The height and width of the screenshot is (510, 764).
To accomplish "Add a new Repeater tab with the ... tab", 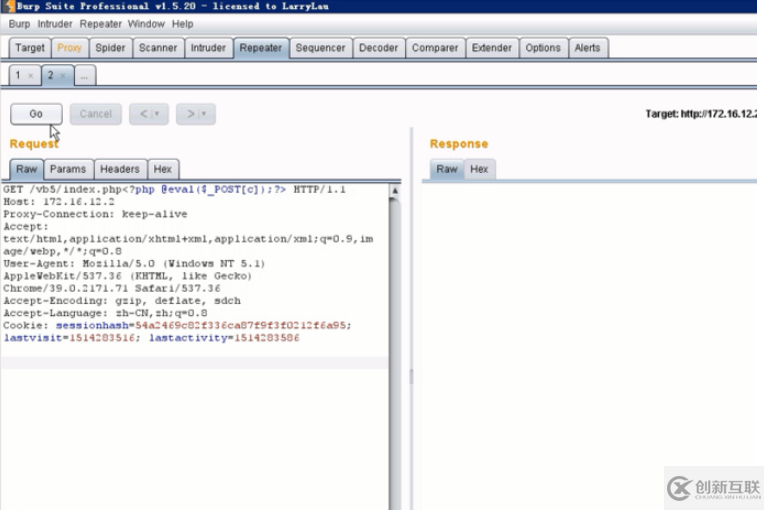I will pos(85,76).
